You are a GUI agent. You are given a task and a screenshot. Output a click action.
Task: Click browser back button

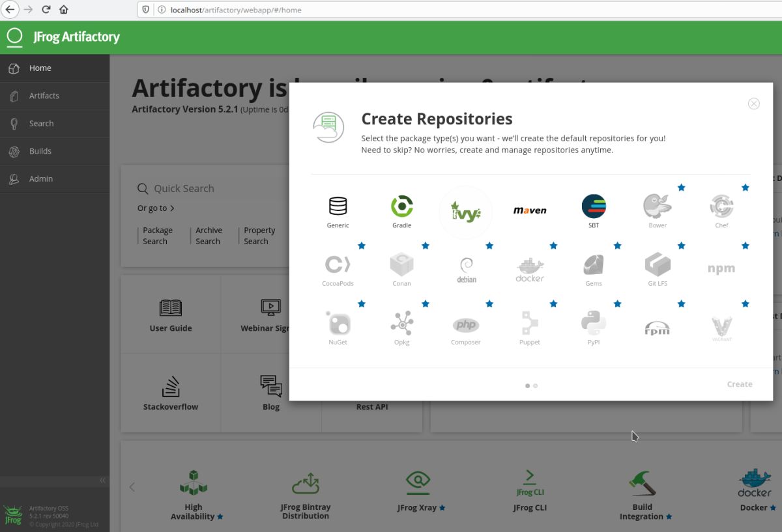pos(10,10)
